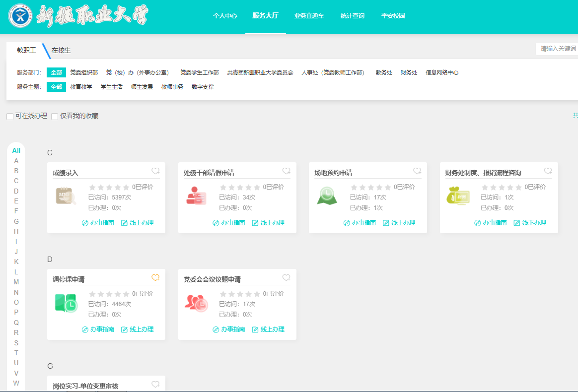Jump to letter D in alphabet index
The width and height of the screenshot is (578, 392).
point(16,191)
